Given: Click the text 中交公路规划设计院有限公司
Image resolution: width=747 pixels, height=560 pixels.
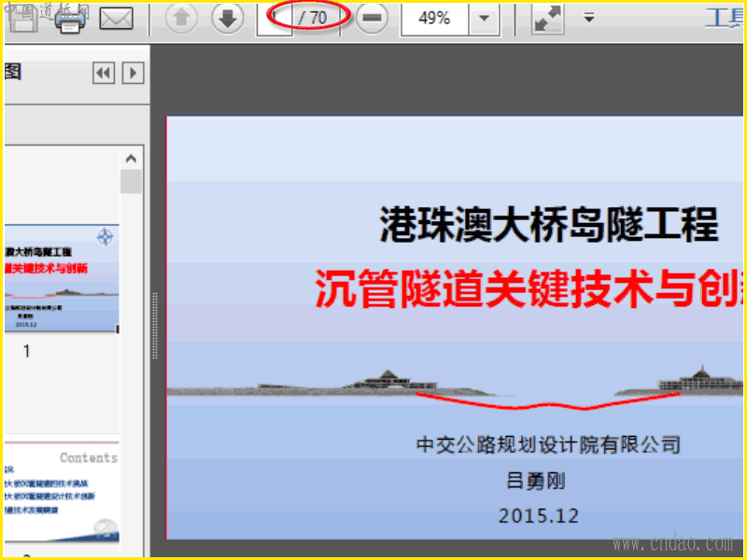Looking at the screenshot, I should click(x=548, y=445).
